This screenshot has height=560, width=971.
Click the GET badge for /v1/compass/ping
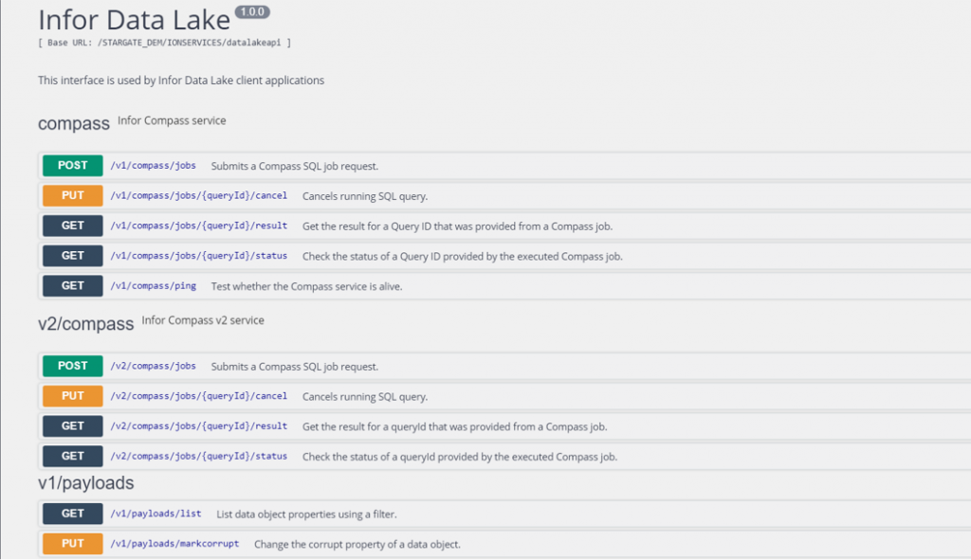(x=73, y=286)
